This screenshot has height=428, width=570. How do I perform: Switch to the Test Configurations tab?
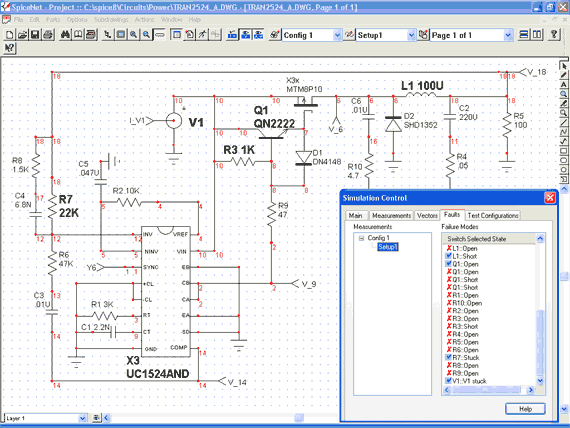point(493,216)
